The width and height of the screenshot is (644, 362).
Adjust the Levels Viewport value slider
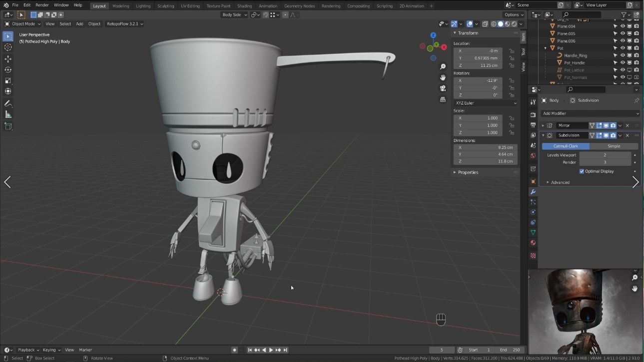606,154
